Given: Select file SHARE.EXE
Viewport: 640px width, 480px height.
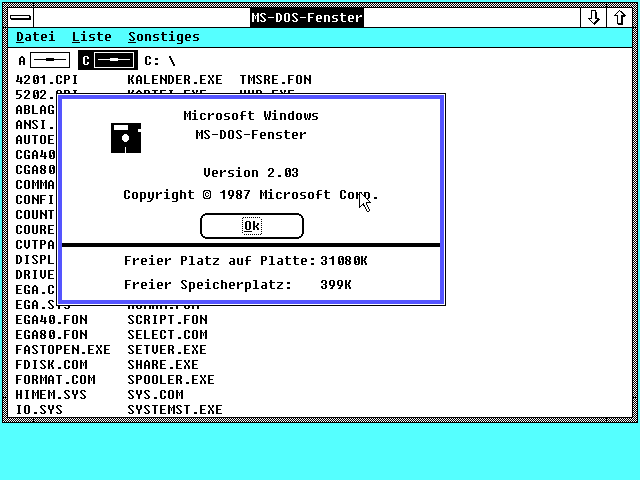Looking at the screenshot, I should click(x=163, y=364).
